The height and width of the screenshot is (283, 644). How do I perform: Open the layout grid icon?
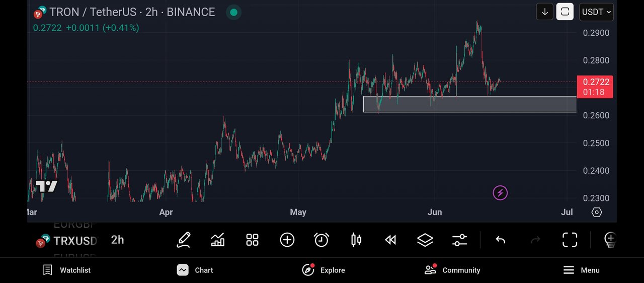pyautogui.click(x=252, y=240)
